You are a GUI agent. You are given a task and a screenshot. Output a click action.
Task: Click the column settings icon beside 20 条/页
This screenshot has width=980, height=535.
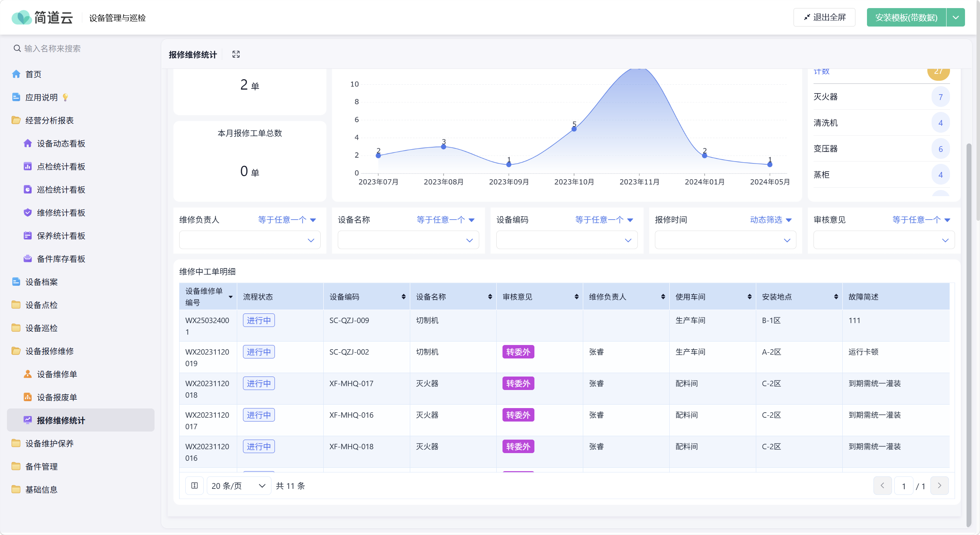195,486
